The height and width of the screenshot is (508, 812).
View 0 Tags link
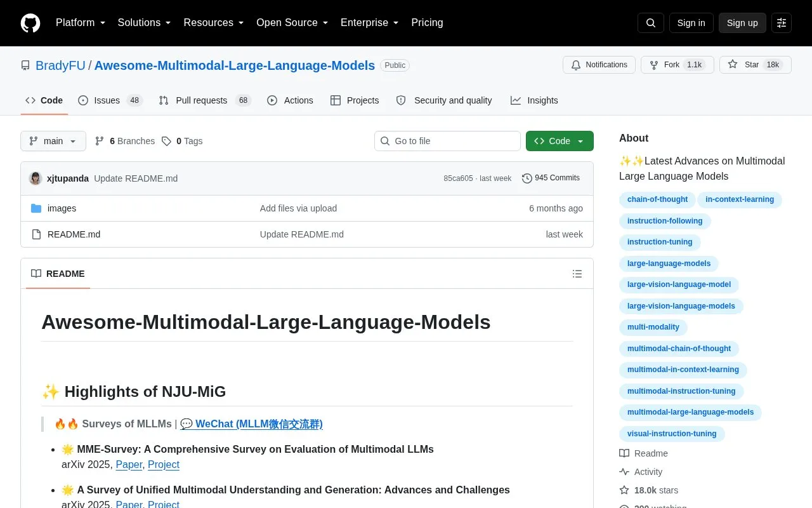click(182, 141)
